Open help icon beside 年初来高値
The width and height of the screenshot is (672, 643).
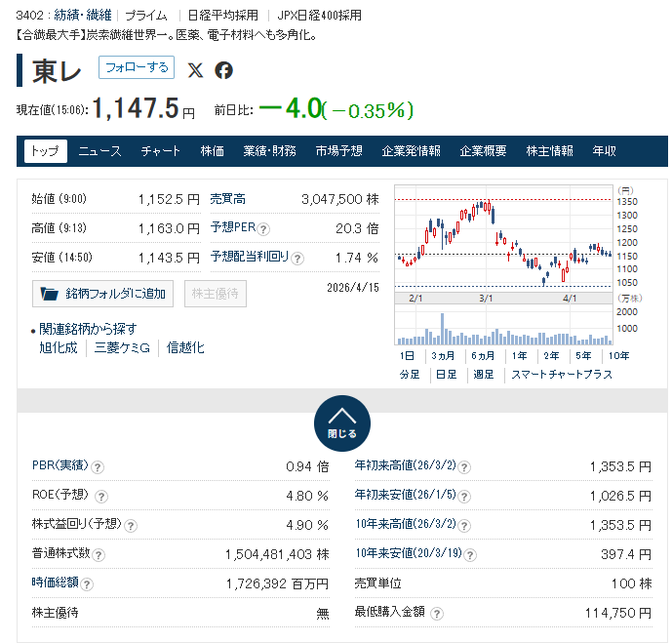(464, 467)
